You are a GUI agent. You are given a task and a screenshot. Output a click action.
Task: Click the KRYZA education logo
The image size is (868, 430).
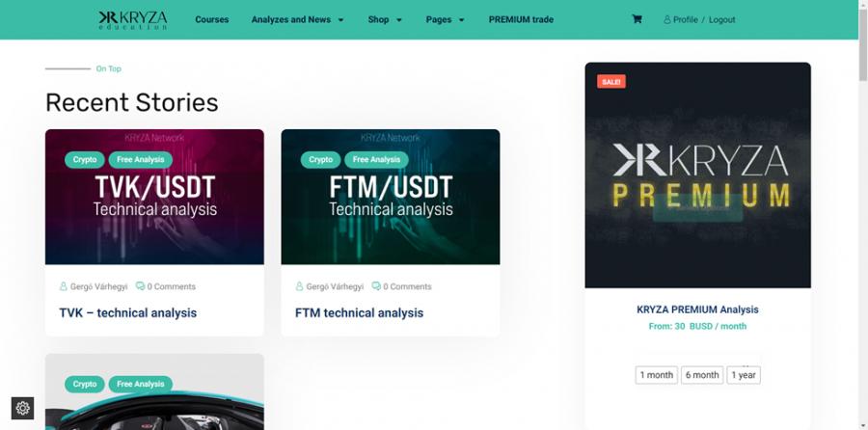133,20
